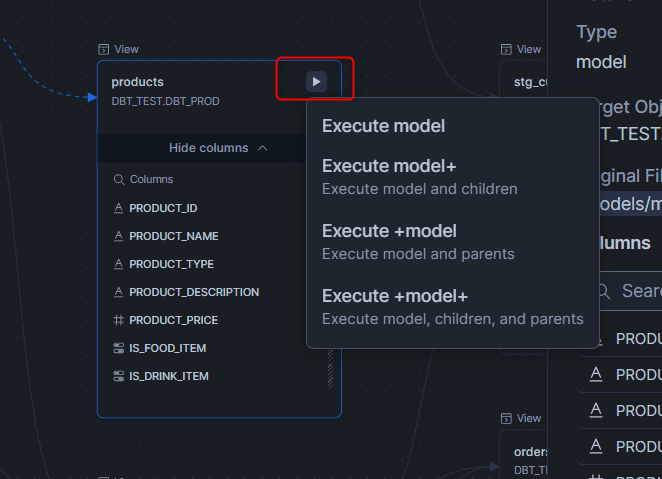Collapse columns using Hide columns
Viewport: 662px width, 479px height.
point(209,148)
